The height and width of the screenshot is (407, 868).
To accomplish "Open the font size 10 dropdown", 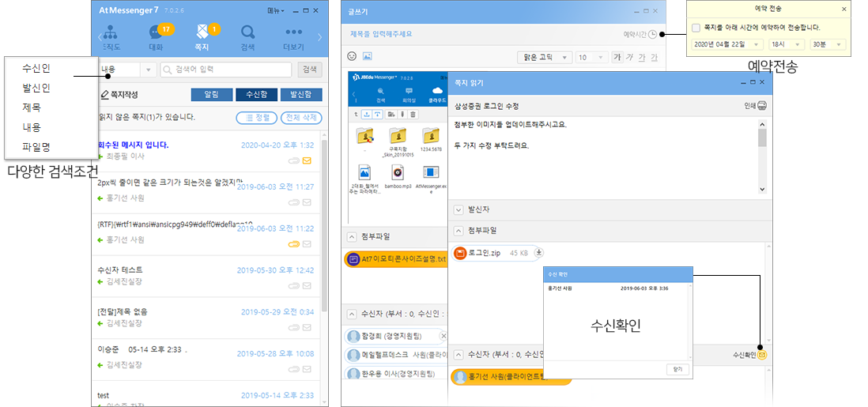I will 591,57.
